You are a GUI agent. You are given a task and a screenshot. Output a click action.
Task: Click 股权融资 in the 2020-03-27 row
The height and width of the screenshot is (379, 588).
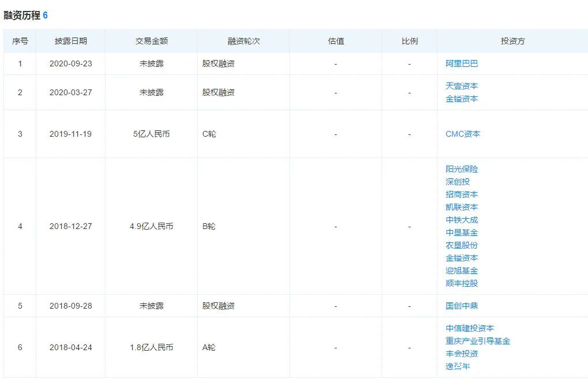(218, 93)
